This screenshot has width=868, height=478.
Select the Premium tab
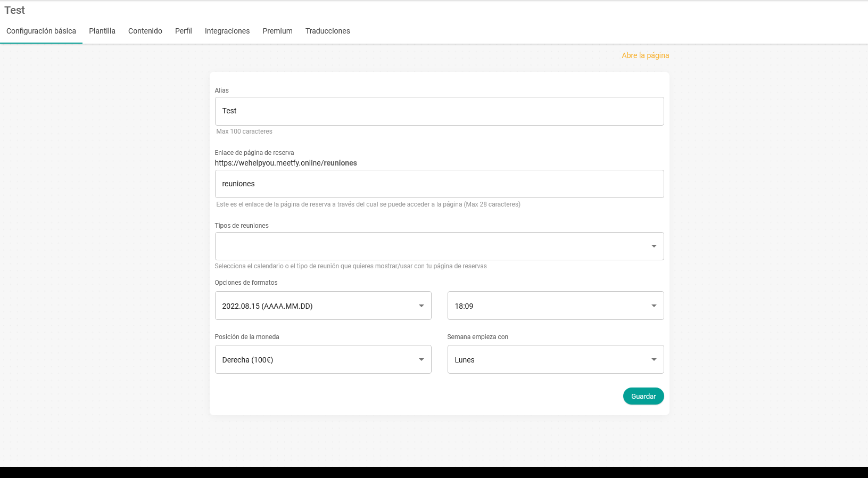tap(277, 31)
